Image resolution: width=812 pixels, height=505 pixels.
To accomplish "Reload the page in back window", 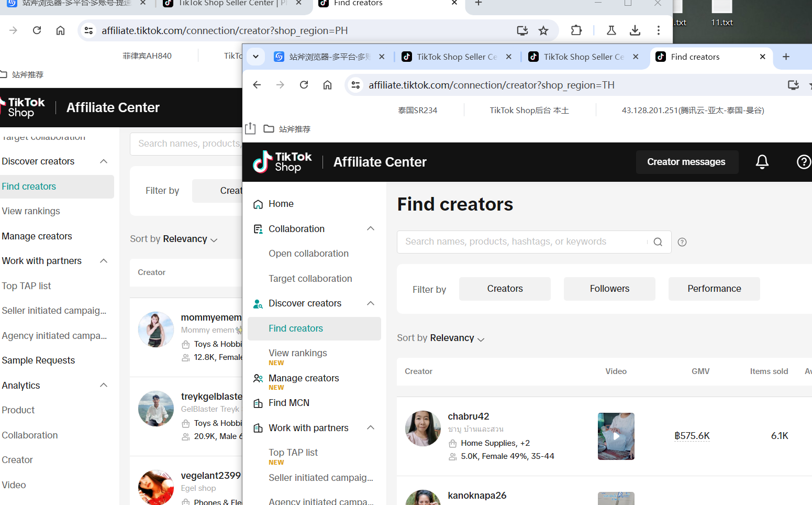I will 37,30.
